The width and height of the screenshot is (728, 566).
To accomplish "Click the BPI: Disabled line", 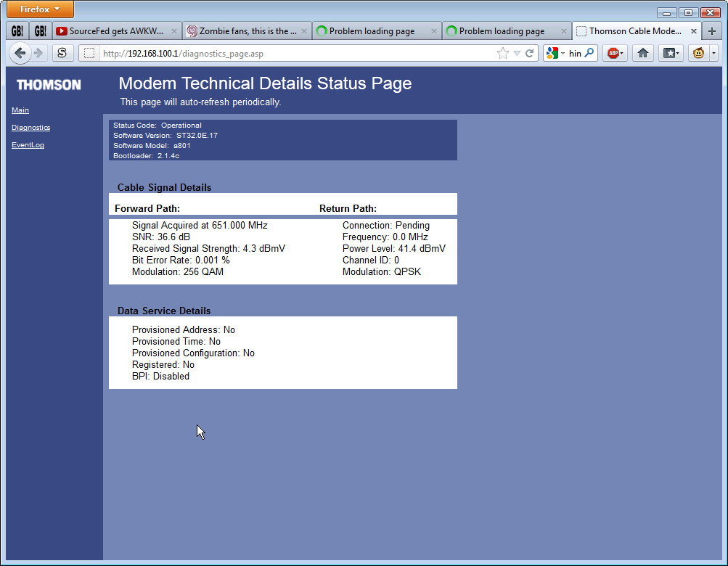I will click(x=160, y=376).
